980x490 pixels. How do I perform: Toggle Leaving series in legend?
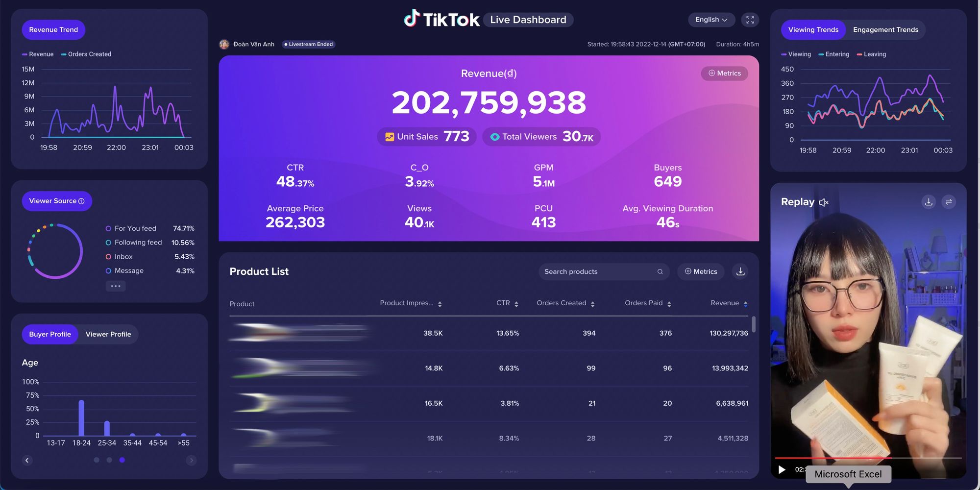click(x=871, y=54)
